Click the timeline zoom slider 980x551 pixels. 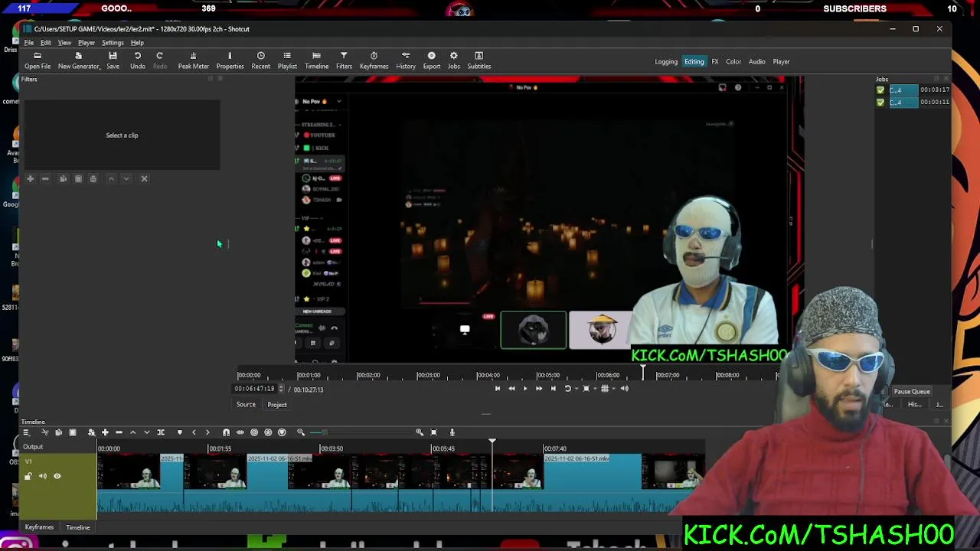pyautogui.click(x=360, y=432)
